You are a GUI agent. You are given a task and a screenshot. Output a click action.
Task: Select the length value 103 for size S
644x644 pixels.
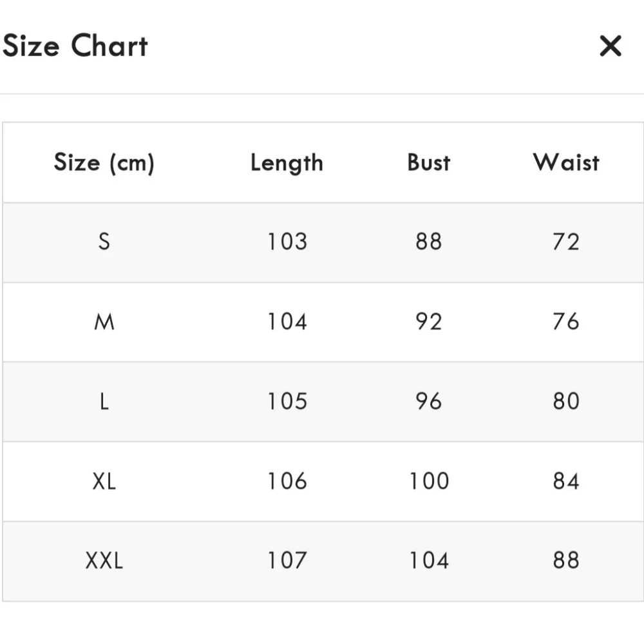click(x=287, y=241)
